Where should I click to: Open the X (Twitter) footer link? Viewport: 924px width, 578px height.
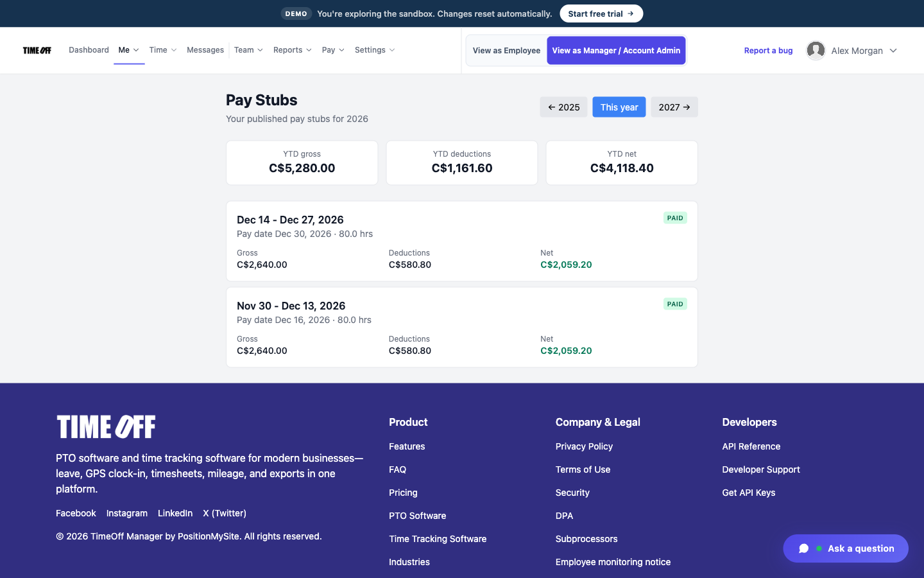point(225,513)
